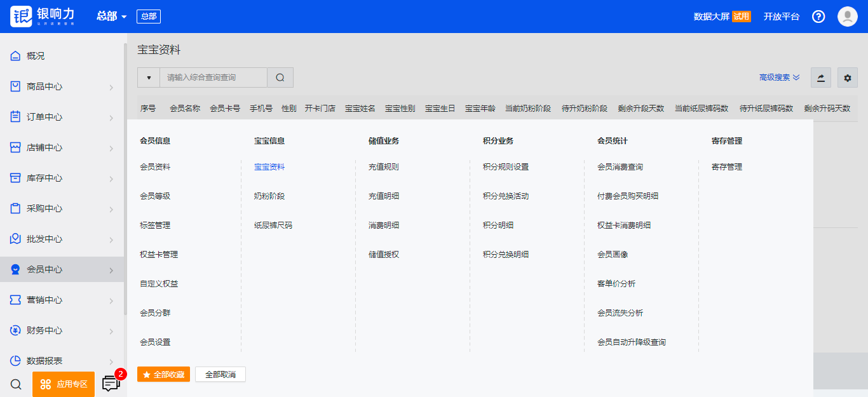
Task: Click the 全部收藏 button
Action: coord(163,375)
